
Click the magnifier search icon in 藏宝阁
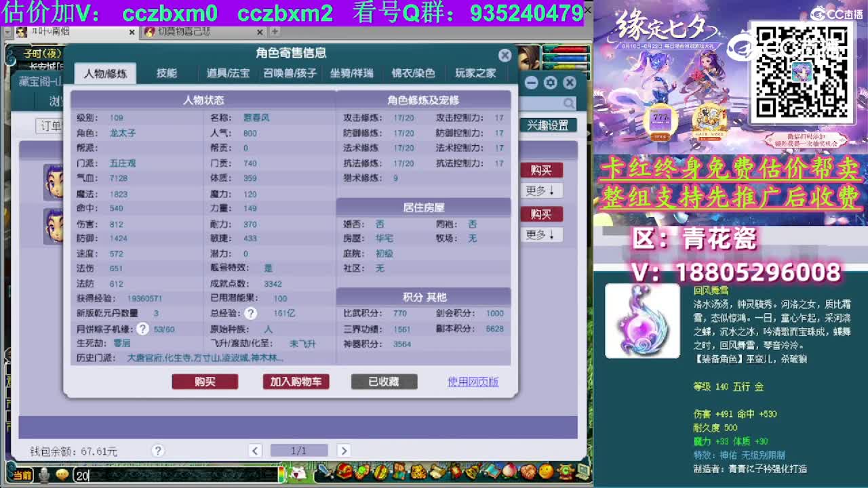point(568,103)
